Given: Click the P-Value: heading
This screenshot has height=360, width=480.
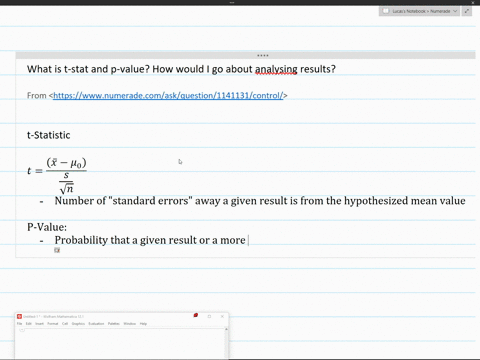Looking at the screenshot, I should coord(47,227).
